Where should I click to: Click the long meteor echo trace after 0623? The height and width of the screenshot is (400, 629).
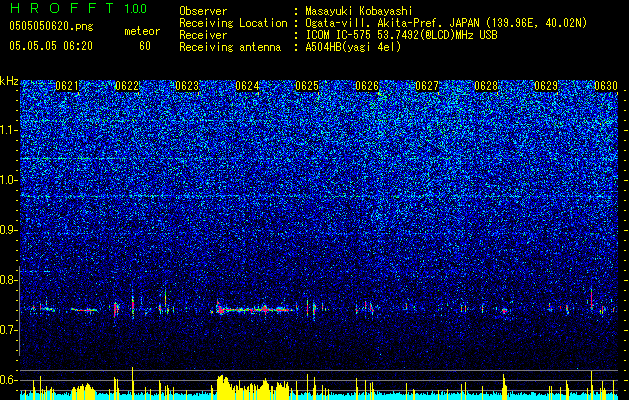coord(254,309)
